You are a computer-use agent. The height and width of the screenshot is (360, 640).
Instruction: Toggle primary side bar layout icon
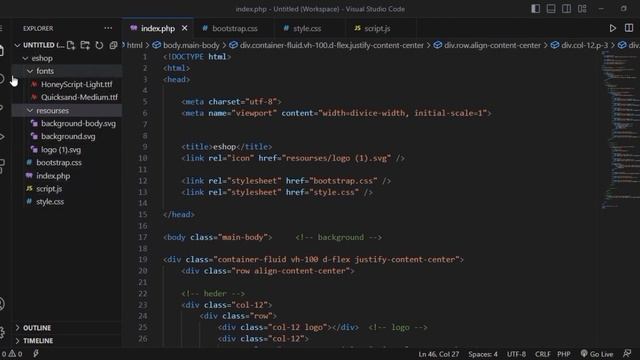tap(536, 9)
